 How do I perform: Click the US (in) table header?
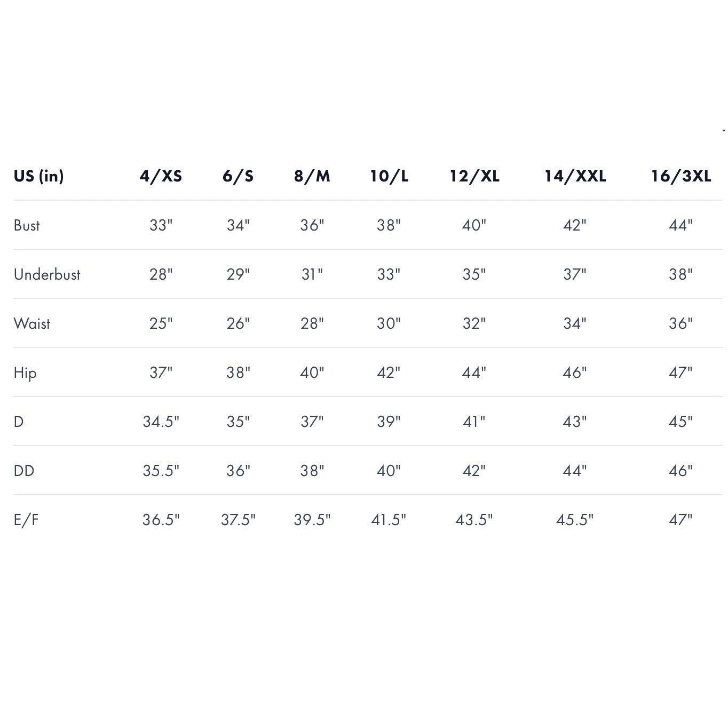pyautogui.click(x=38, y=176)
